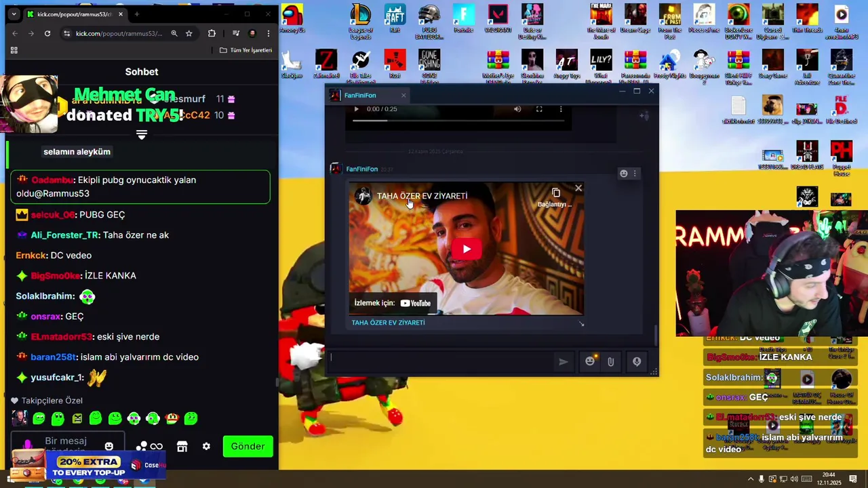Open the Kick shop store icon

coord(182,447)
